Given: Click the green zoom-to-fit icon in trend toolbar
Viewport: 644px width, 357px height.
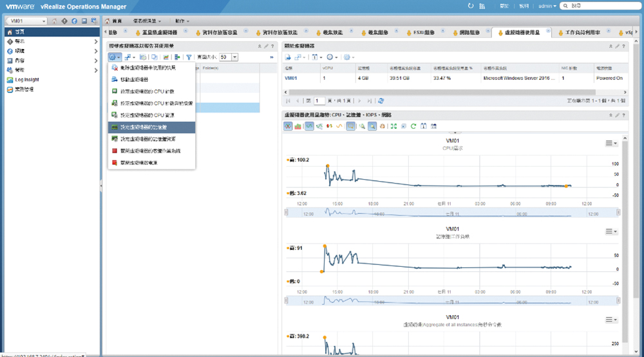Looking at the screenshot, I should click(x=393, y=126).
